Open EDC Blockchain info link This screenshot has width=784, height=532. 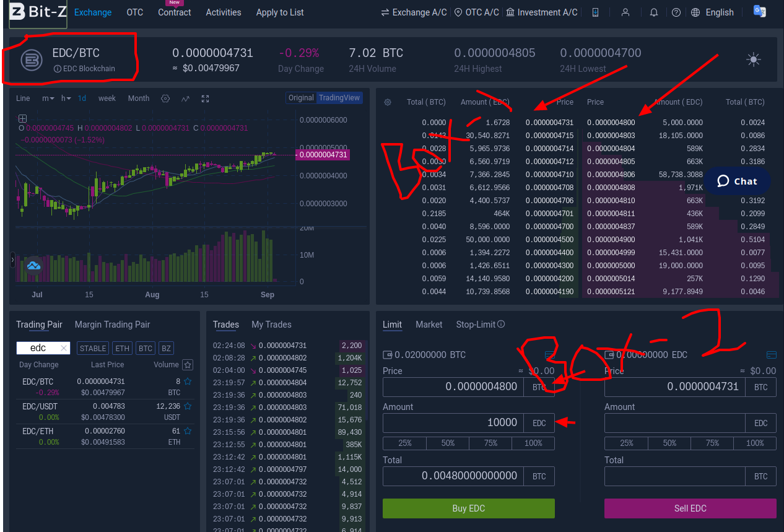tap(84, 69)
